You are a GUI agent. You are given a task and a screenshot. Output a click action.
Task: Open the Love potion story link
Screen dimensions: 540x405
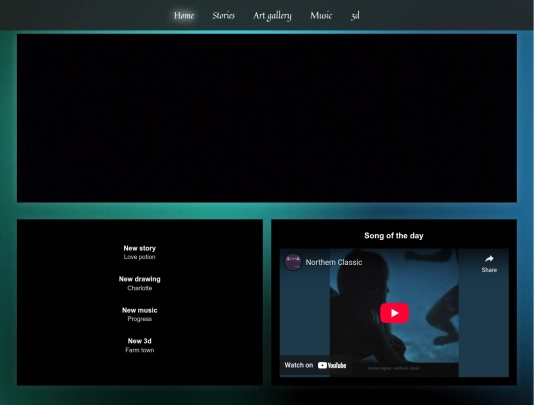click(x=139, y=257)
